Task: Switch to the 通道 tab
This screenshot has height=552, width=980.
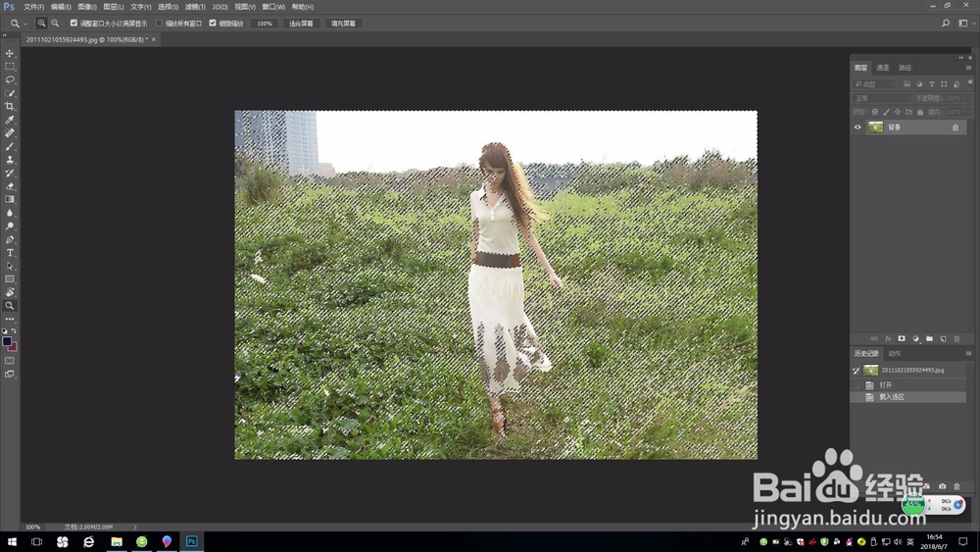Action: pos(883,68)
